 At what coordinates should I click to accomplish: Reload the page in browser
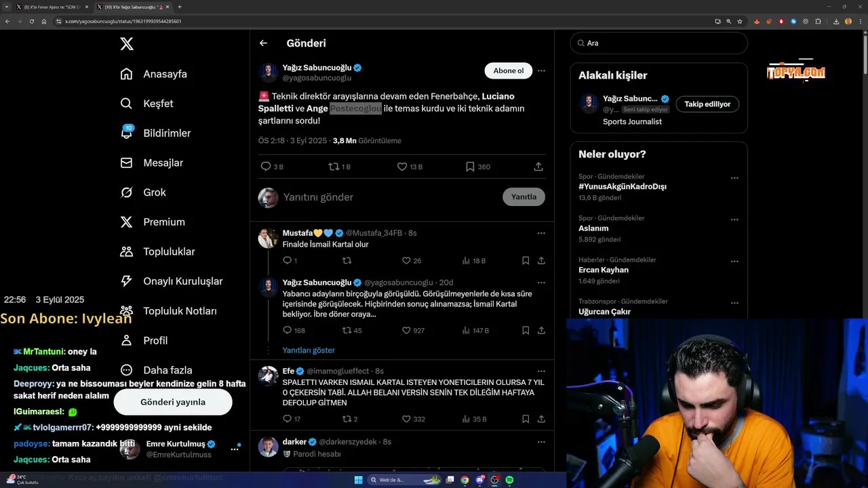(31, 21)
